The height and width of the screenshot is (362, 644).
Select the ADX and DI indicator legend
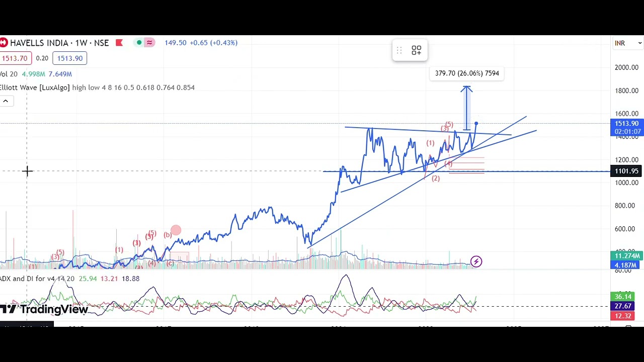(37, 279)
